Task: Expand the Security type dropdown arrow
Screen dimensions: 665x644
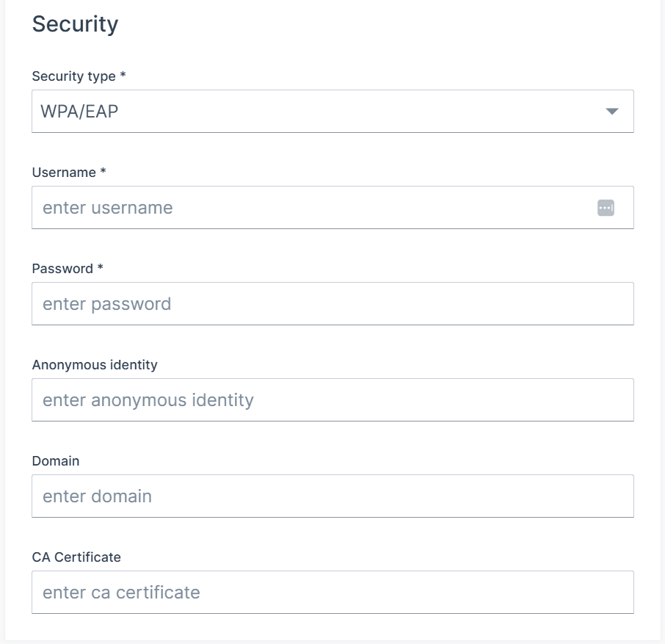Action: pos(611,112)
